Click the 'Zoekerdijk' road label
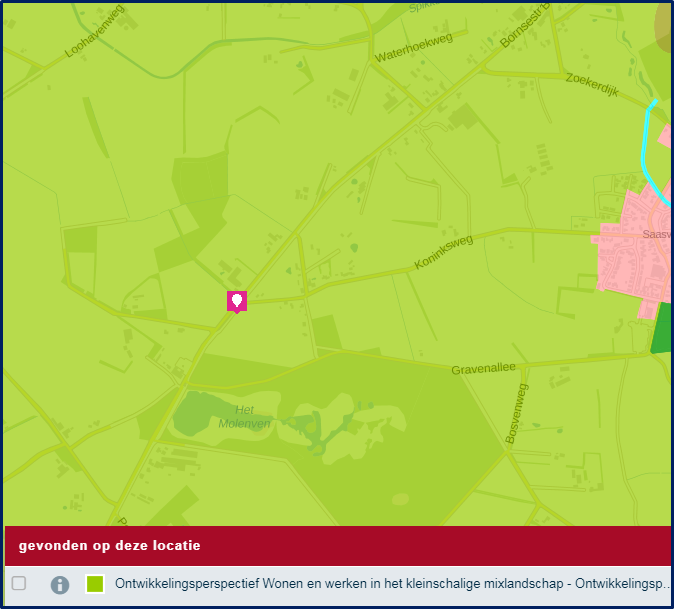 point(592,84)
